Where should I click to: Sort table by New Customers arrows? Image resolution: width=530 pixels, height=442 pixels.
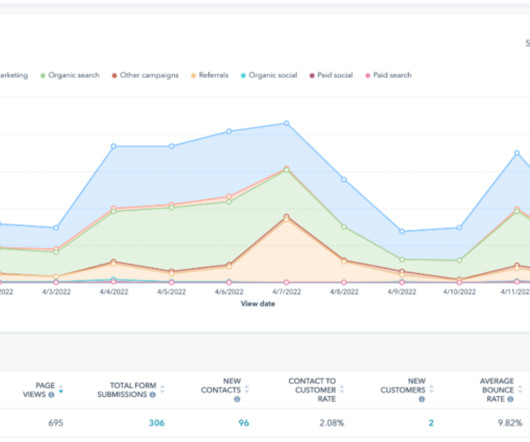coord(431,389)
